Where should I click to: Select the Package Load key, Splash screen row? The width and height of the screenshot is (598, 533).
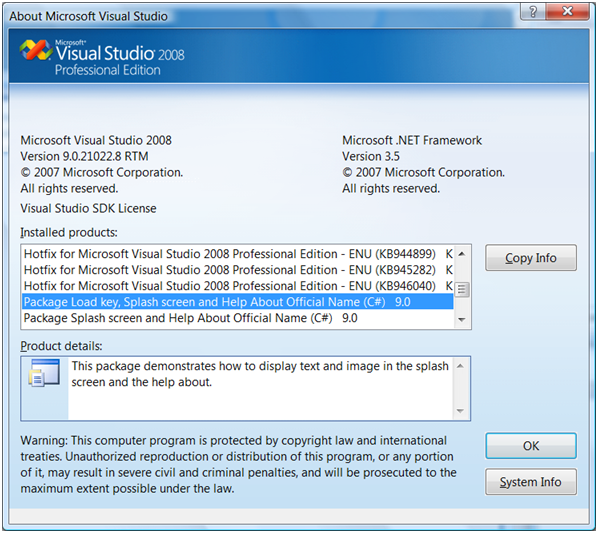[238, 302]
